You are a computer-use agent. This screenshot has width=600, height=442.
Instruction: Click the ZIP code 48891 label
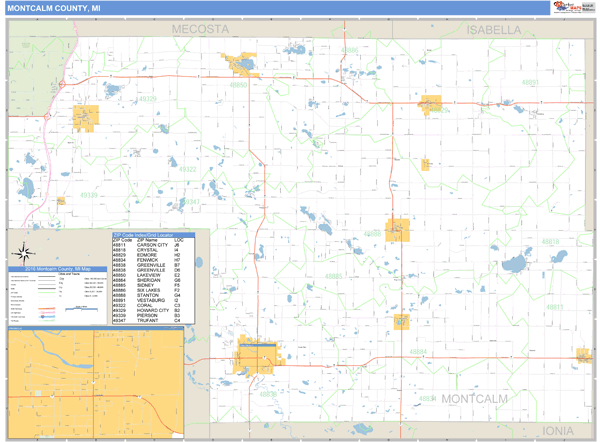pyautogui.click(x=531, y=82)
